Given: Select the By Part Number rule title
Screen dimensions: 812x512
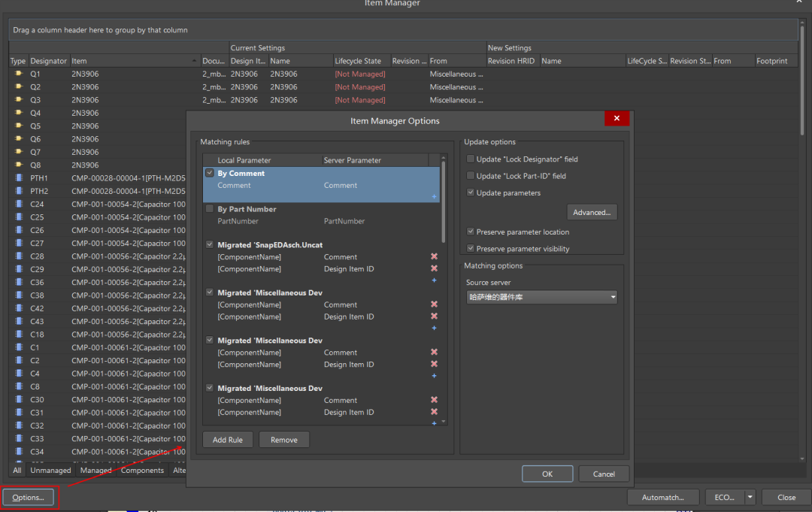Looking at the screenshot, I should click(247, 209).
